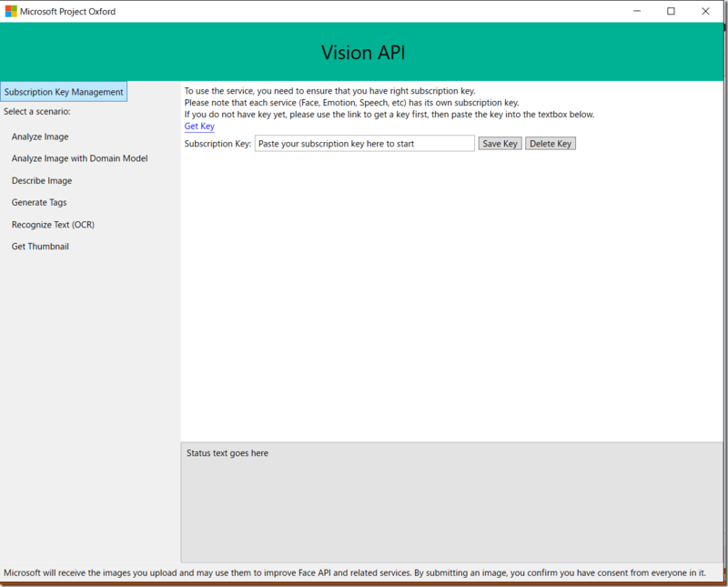Open the Get Thumbnail scenario
The width and height of the screenshot is (728, 587).
[x=40, y=247]
